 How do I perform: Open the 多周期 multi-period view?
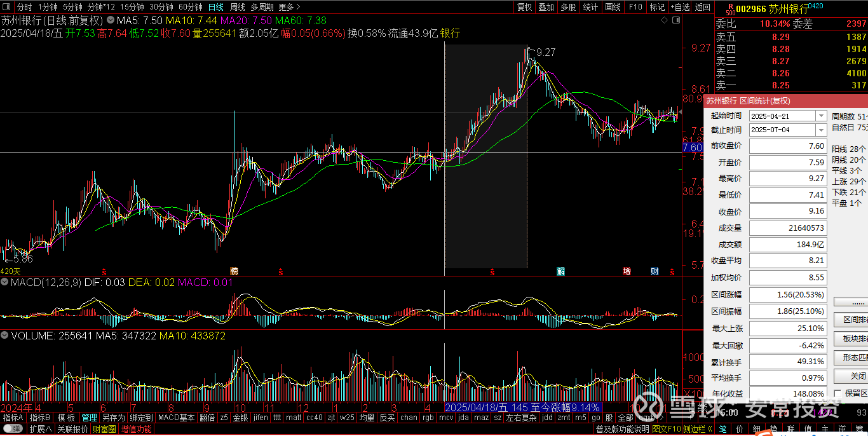tap(262, 7)
